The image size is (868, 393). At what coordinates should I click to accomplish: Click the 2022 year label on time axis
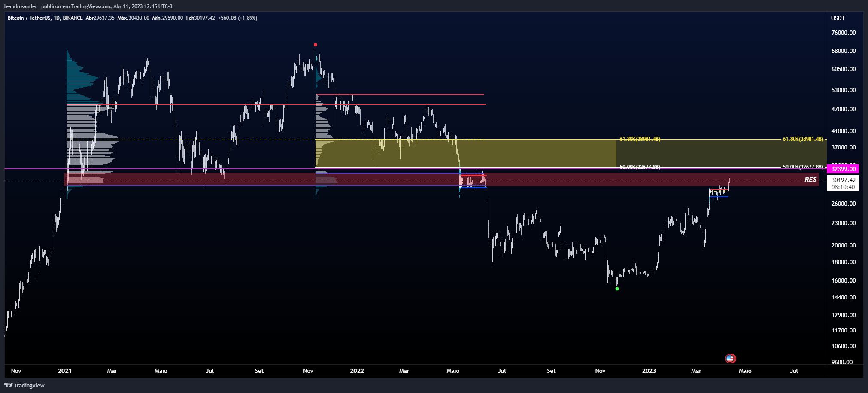point(357,371)
